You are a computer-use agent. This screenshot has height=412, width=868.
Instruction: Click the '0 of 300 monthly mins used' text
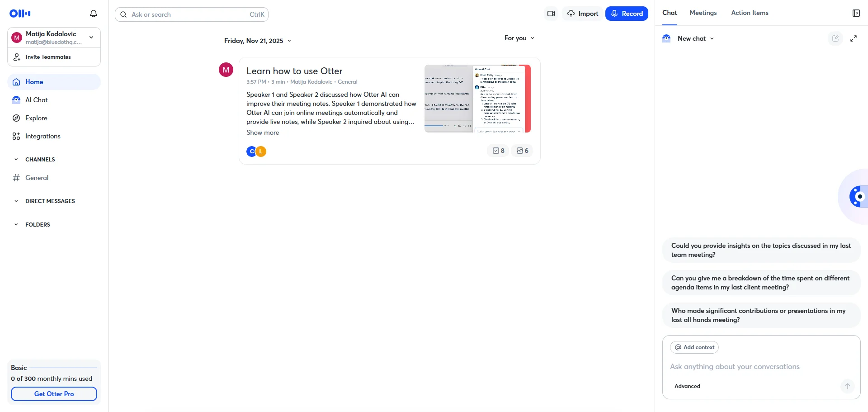52,379
